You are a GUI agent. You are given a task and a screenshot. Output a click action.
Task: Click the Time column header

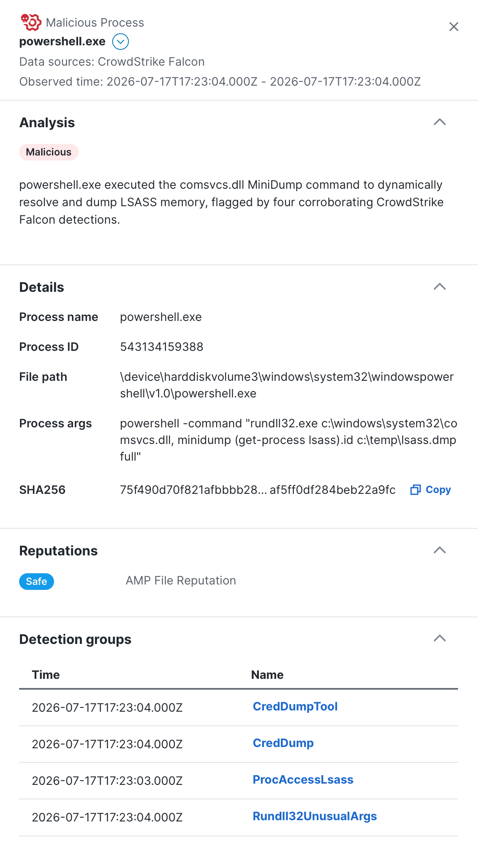(x=46, y=675)
